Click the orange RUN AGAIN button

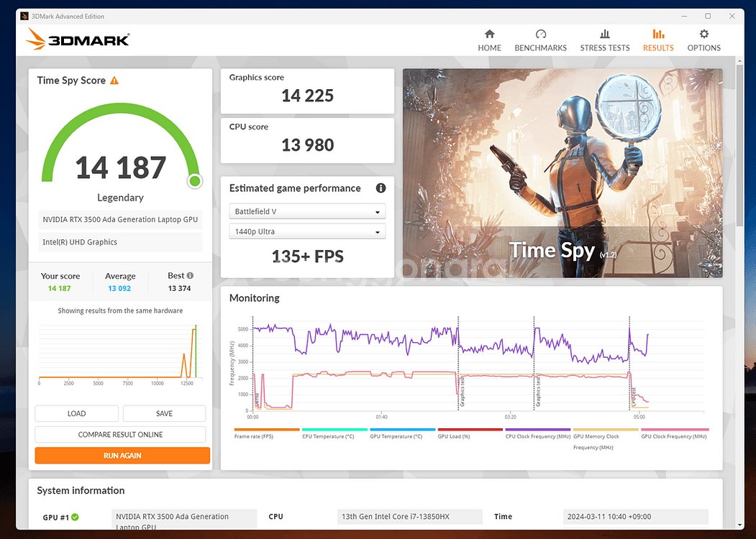pyautogui.click(x=122, y=456)
